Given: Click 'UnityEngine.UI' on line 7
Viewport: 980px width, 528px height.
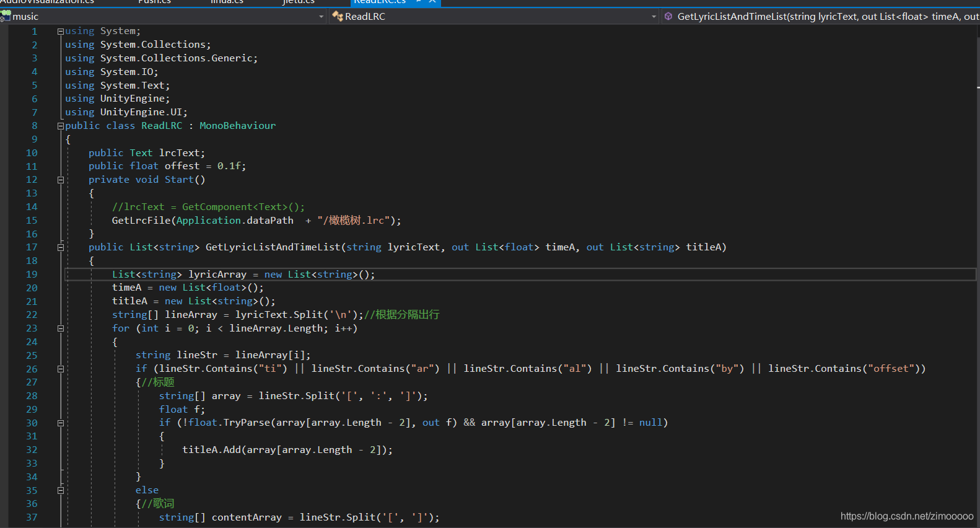Looking at the screenshot, I should coord(141,112).
